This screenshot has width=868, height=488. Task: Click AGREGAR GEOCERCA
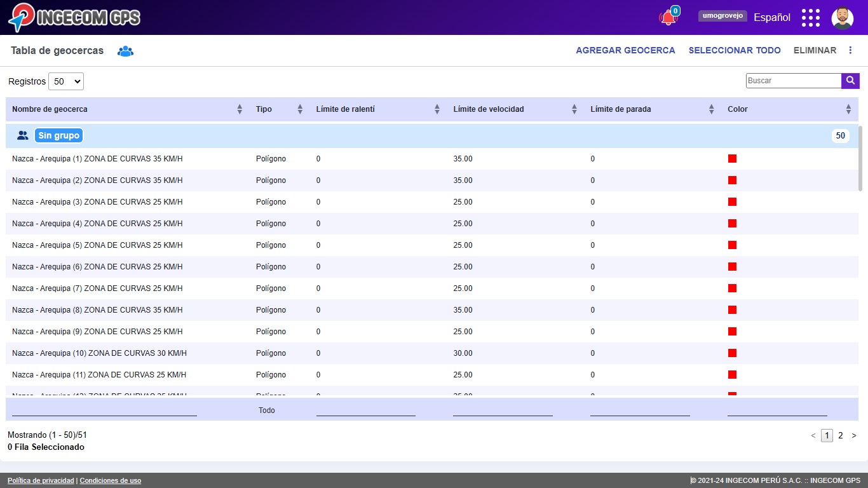pyautogui.click(x=625, y=50)
